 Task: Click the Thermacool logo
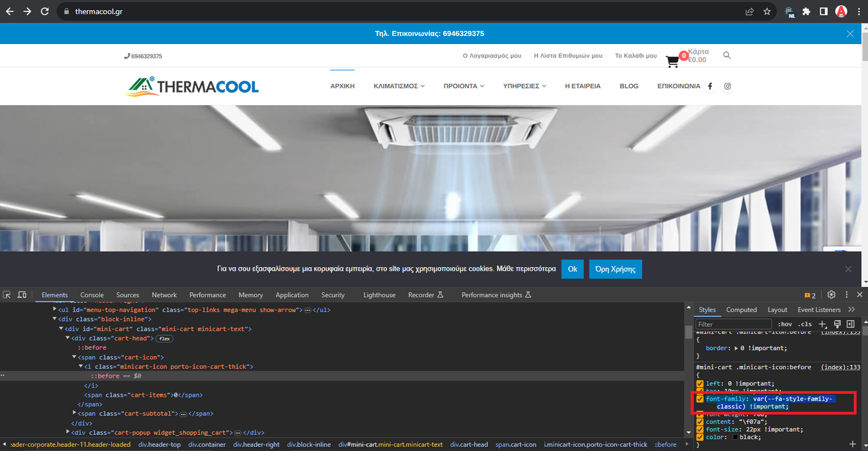pos(193,86)
